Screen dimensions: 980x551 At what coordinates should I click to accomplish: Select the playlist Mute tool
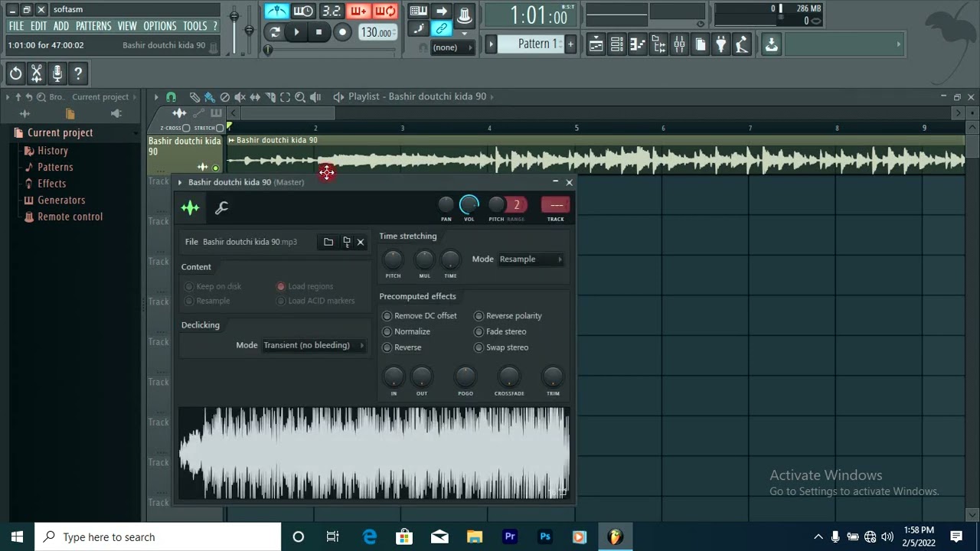[x=240, y=97]
